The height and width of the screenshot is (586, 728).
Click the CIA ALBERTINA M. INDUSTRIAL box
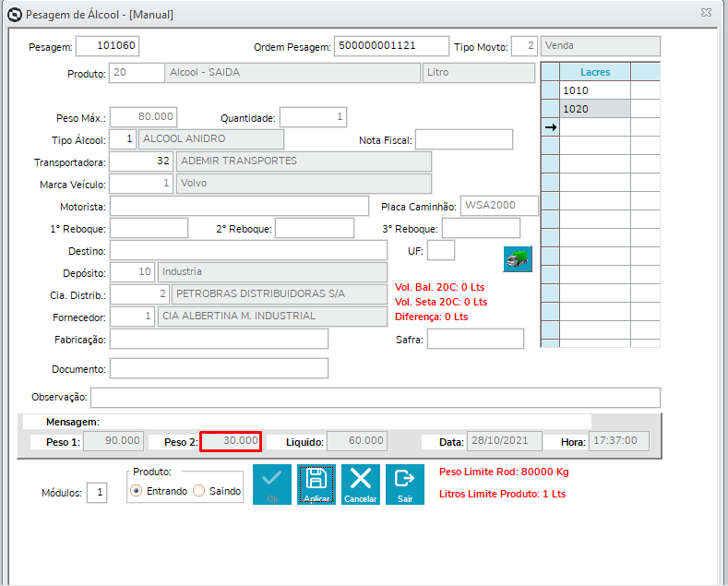pyautogui.click(x=272, y=317)
